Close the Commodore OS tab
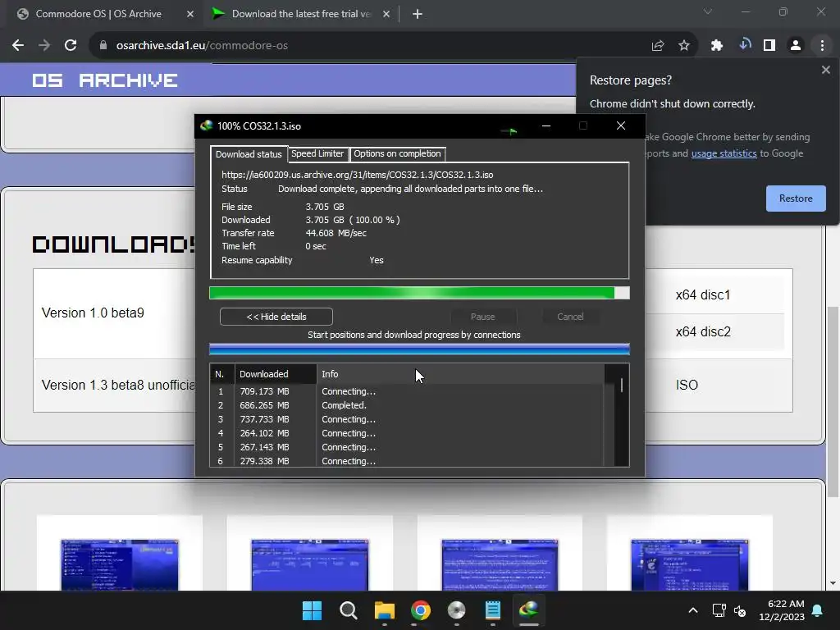This screenshot has height=630, width=840. [190, 14]
